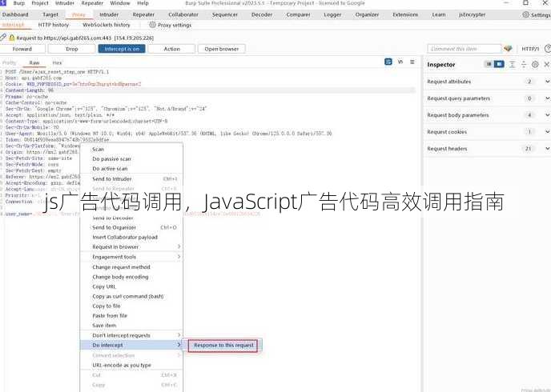
Task: Open the Organizer tab
Action: pyautogui.click(x=367, y=14)
